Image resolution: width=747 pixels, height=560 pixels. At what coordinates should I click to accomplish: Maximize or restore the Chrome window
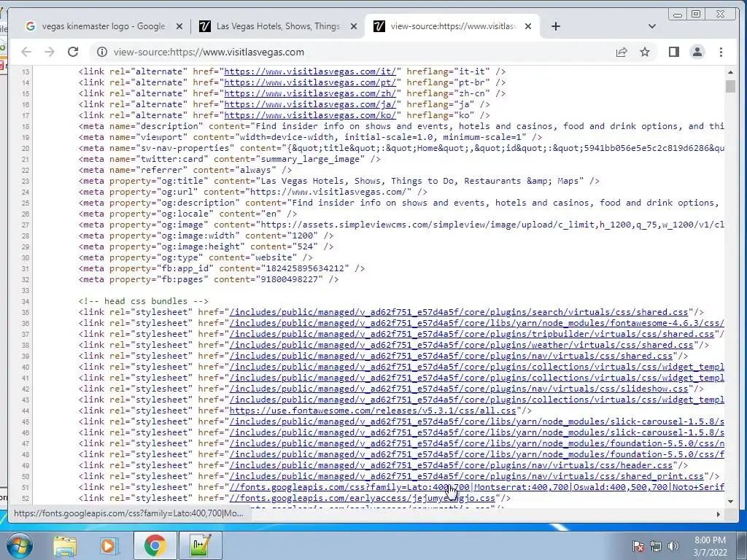pos(695,15)
